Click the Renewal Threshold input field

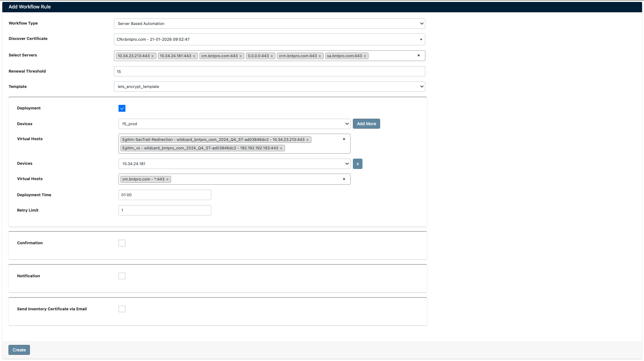268,71
